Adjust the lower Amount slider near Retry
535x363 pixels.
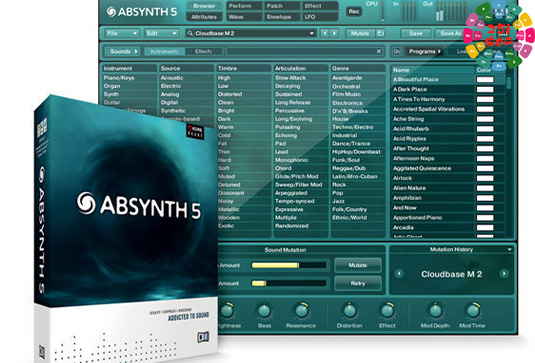coord(289,283)
